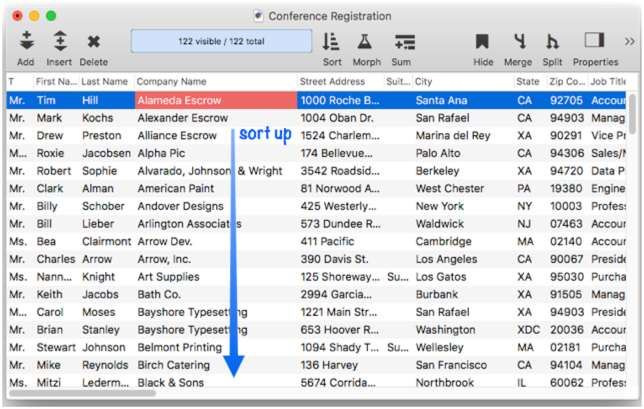Expand the toolbar overflow chevrons
This screenshot has height=409, width=644.
tap(630, 41)
